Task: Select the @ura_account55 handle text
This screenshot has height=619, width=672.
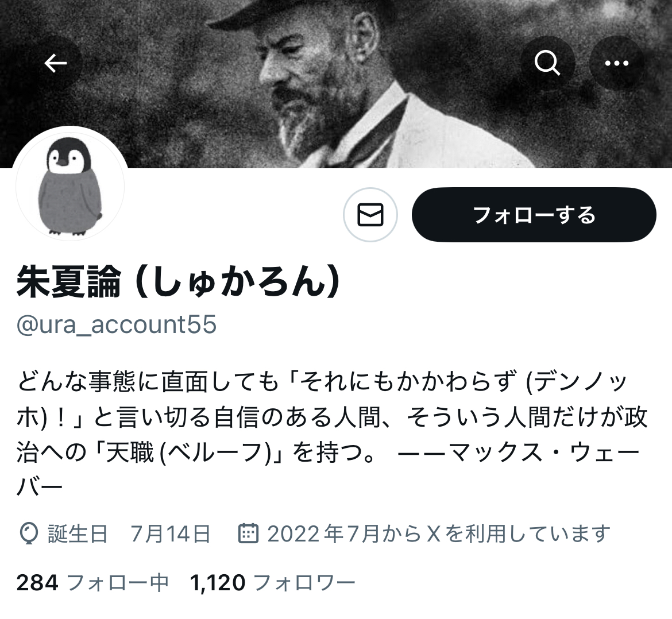Action: pos(117,324)
